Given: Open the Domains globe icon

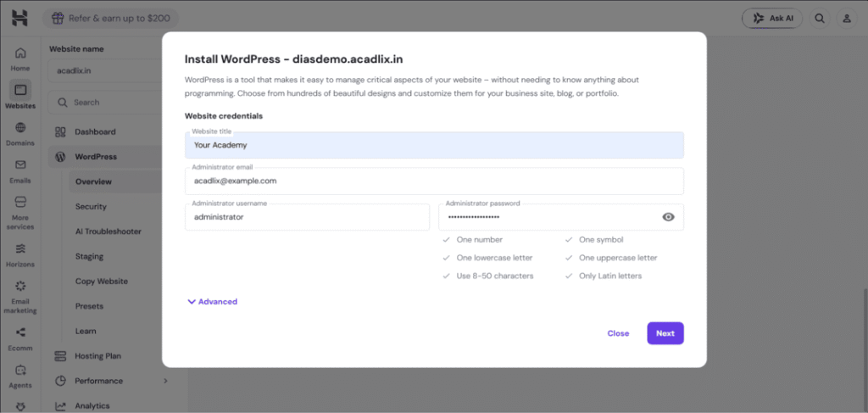Looking at the screenshot, I should pyautogui.click(x=20, y=128).
